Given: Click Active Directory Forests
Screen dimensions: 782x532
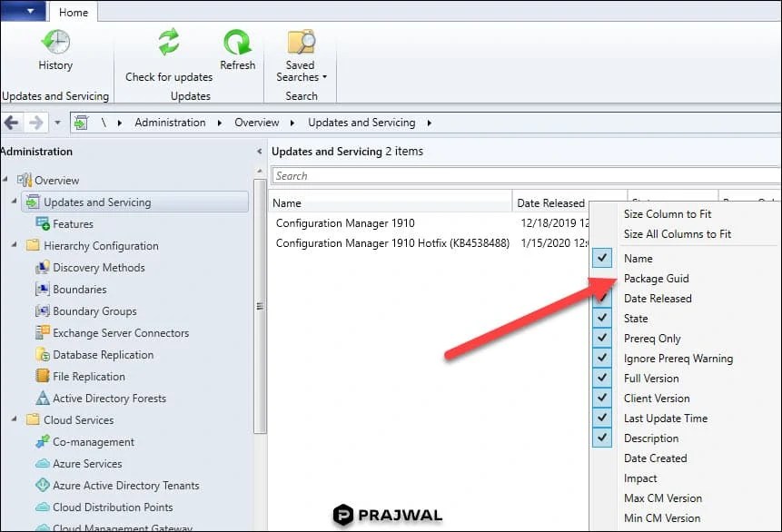Looking at the screenshot, I should coord(110,398).
